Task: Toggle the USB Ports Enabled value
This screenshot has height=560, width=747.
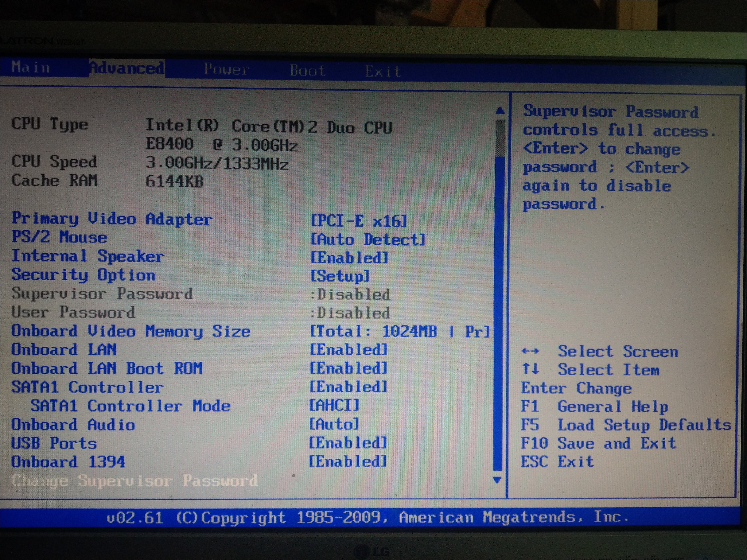Action: point(348,443)
